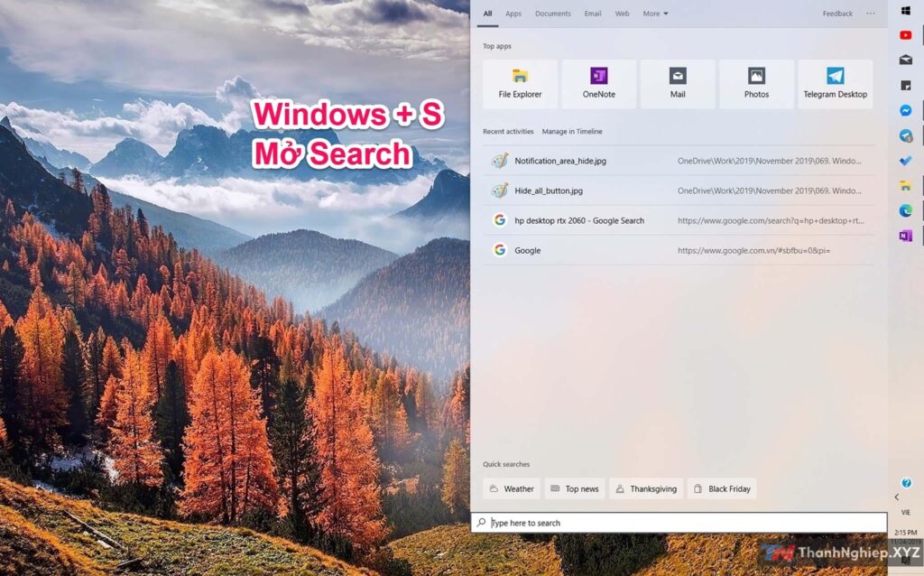Open the three-dot options menu

point(870,14)
